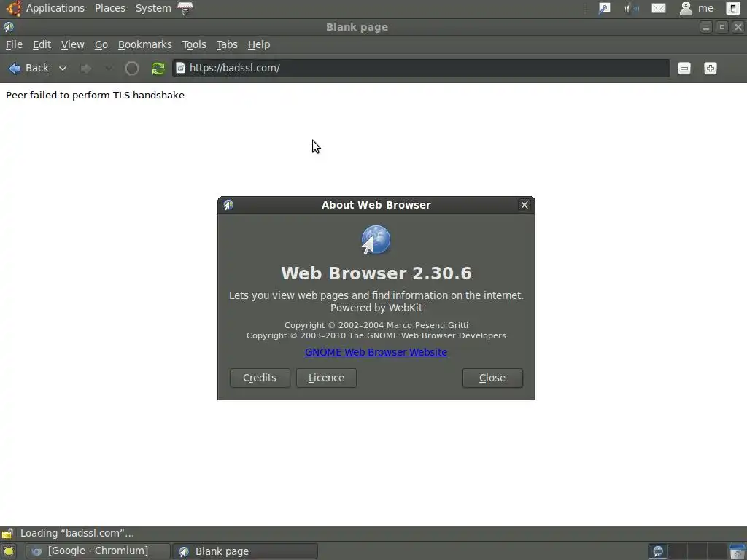Click the 'Powered by WebKit' text

(x=376, y=308)
